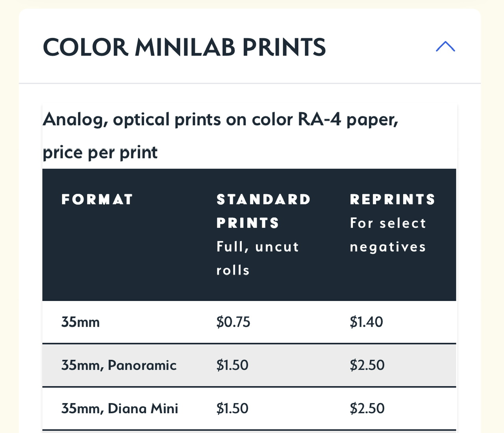Select the plain '35mm' format cell
Viewport: 504px width, 433px height.
[80, 322]
